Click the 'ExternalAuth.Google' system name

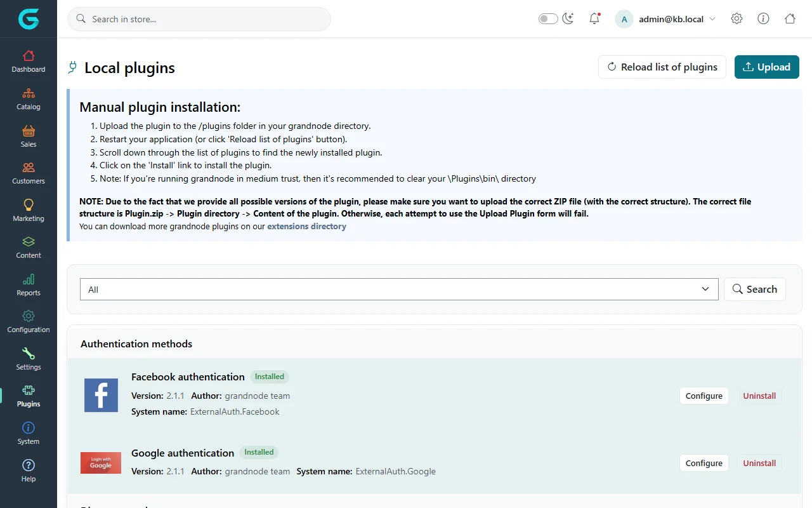pyautogui.click(x=395, y=472)
